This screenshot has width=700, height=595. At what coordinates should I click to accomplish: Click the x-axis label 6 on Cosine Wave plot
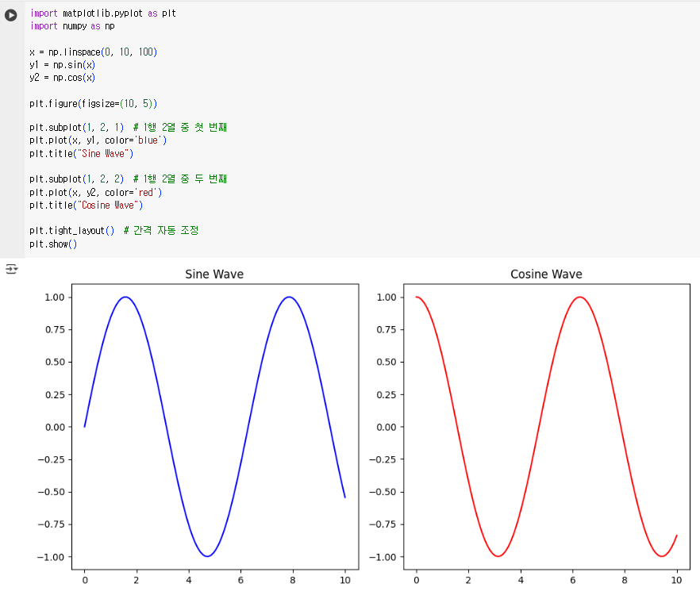coord(573,580)
